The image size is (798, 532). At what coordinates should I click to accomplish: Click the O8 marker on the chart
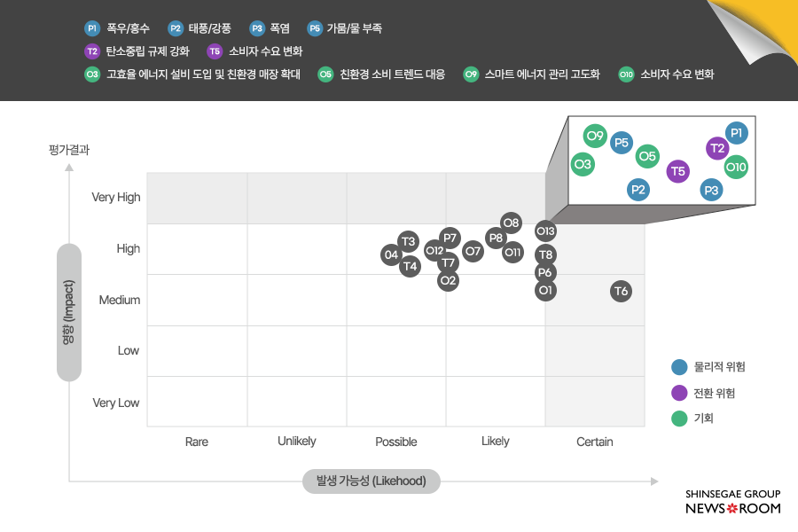(511, 223)
